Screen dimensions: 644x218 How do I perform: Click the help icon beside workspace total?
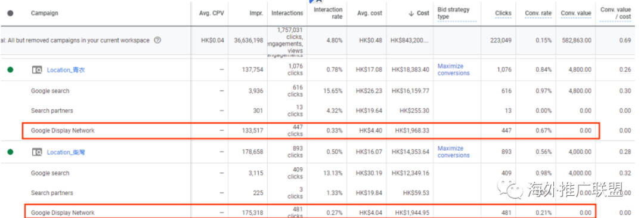click(157, 40)
